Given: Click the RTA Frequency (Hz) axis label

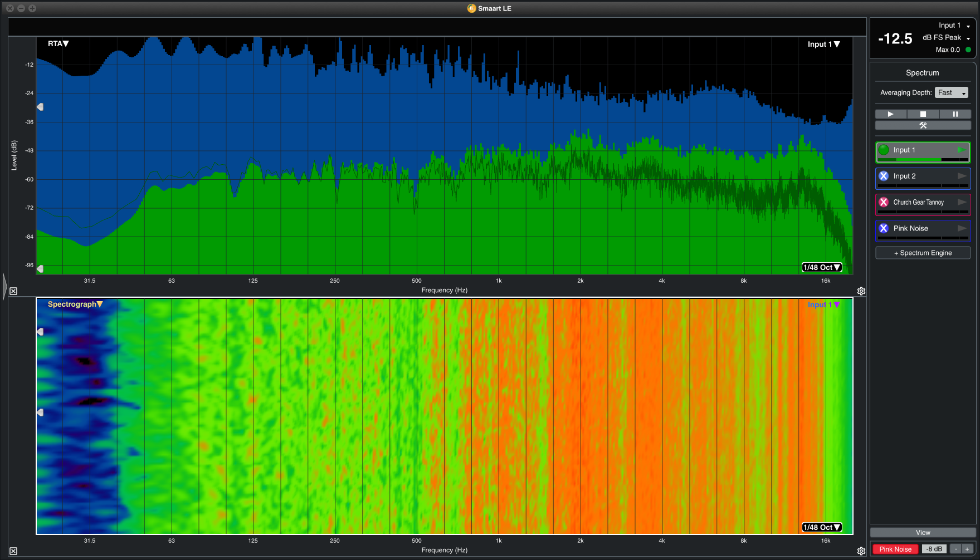Looking at the screenshot, I should 444,290.
